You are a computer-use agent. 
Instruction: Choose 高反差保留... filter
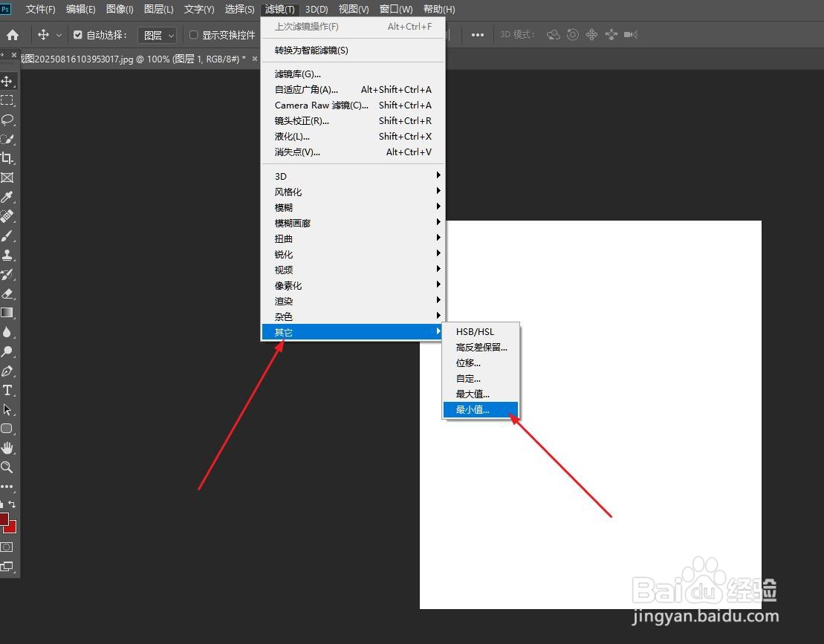click(x=480, y=347)
